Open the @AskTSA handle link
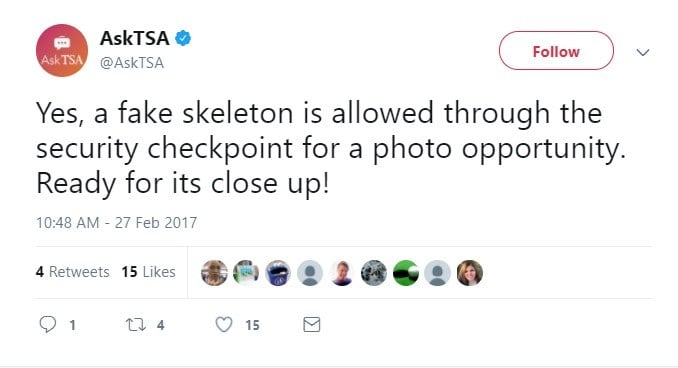Screen dimensions: 678x368 click(132, 63)
